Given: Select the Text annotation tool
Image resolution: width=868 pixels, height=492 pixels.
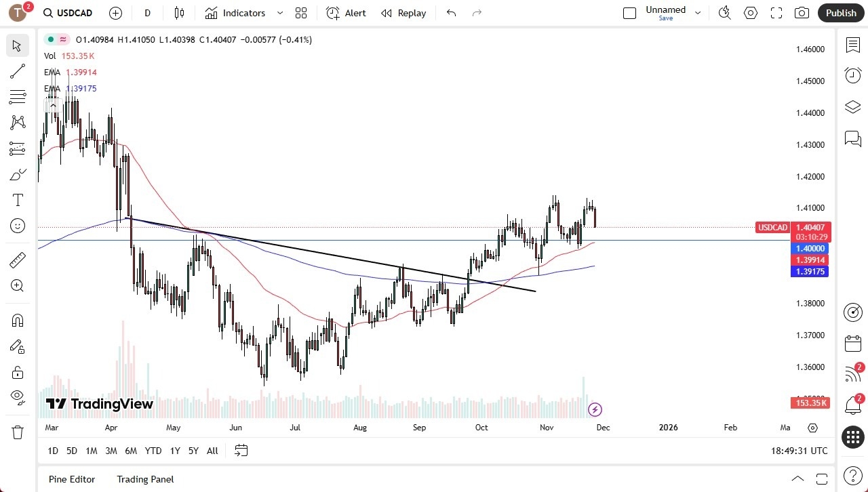Looking at the screenshot, I should point(17,200).
